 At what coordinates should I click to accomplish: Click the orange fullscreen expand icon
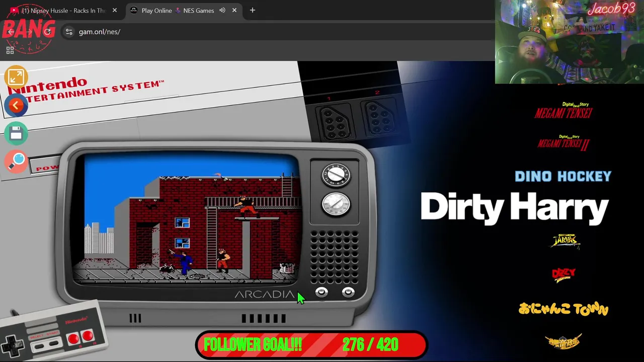pos(16,77)
